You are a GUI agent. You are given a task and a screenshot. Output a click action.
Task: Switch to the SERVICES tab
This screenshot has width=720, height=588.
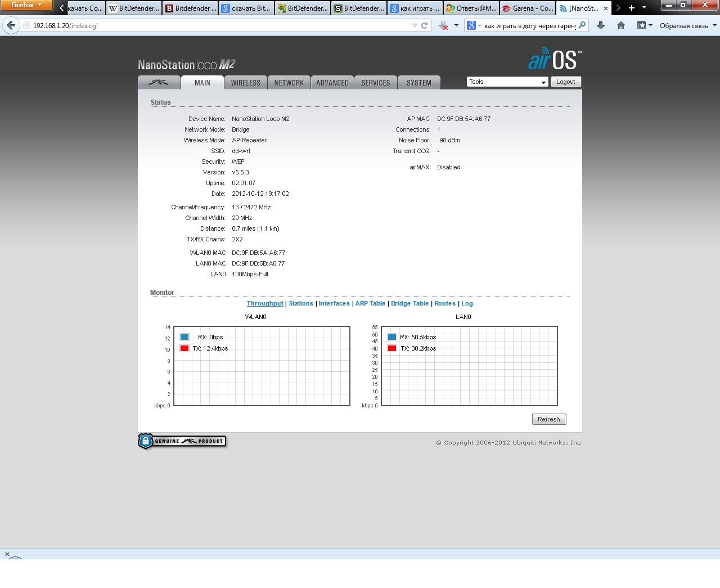[376, 83]
